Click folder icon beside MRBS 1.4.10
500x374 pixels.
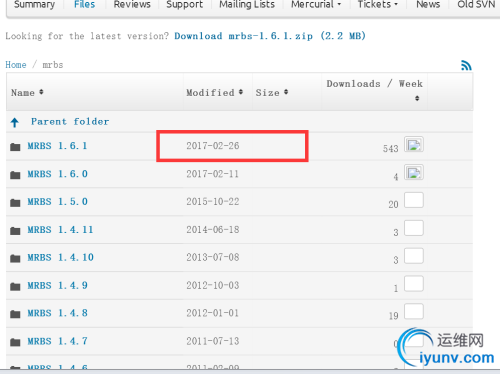click(x=15, y=258)
